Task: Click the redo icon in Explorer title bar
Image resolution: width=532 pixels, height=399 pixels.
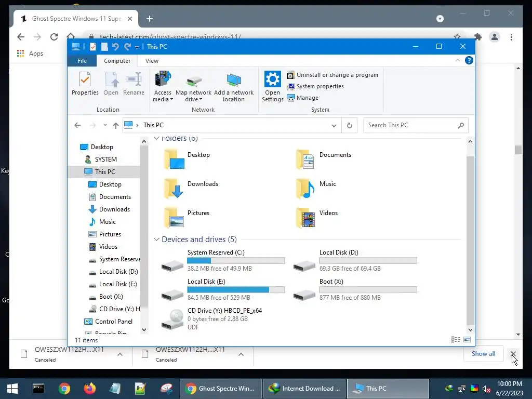Action: click(x=128, y=47)
